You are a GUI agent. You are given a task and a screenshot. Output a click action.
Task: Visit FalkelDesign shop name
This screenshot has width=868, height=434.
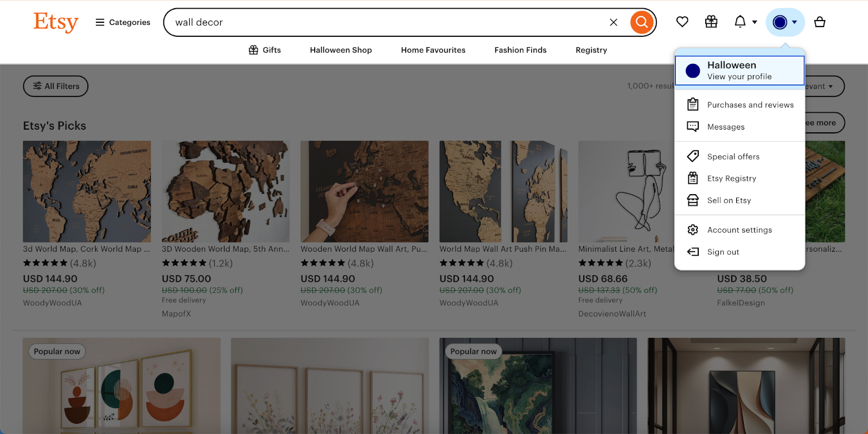(x=741, y=303)
